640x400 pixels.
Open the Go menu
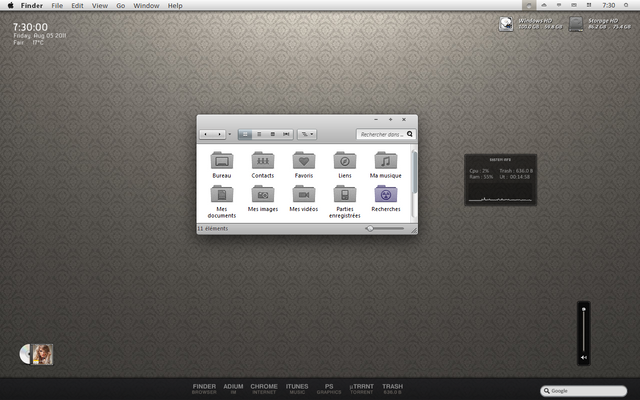(119, 6)
